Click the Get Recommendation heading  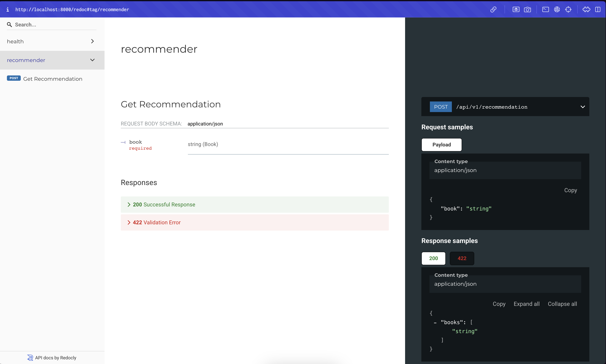pyautogui.click(x=171, y=104)
